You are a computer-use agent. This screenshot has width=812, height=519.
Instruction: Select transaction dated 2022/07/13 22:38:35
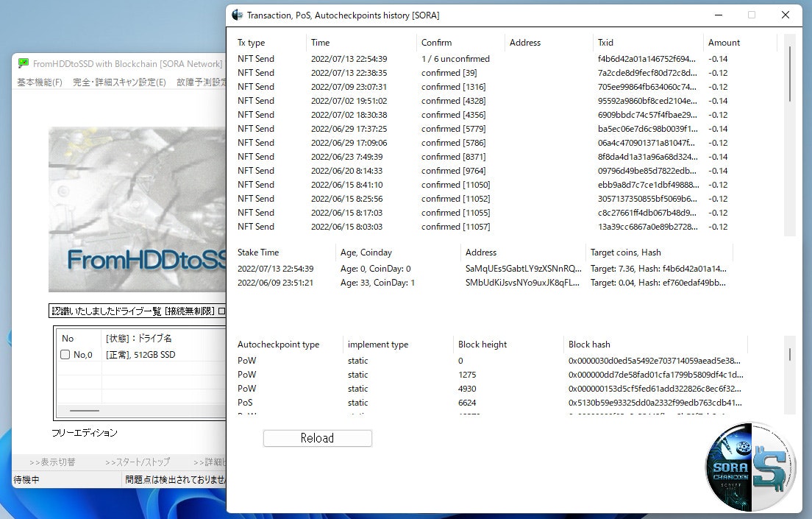[505, 73]
